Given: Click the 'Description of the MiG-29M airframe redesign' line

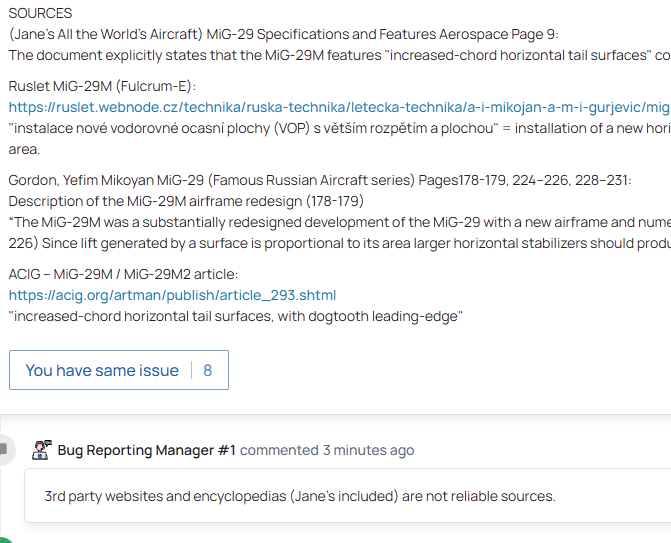Looking at the screenshot, I should (185, 201).
